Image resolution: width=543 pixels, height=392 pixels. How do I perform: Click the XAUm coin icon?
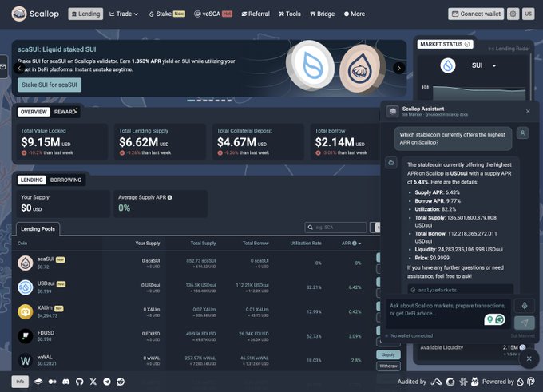pyautogui.click(x=26, y=311)
